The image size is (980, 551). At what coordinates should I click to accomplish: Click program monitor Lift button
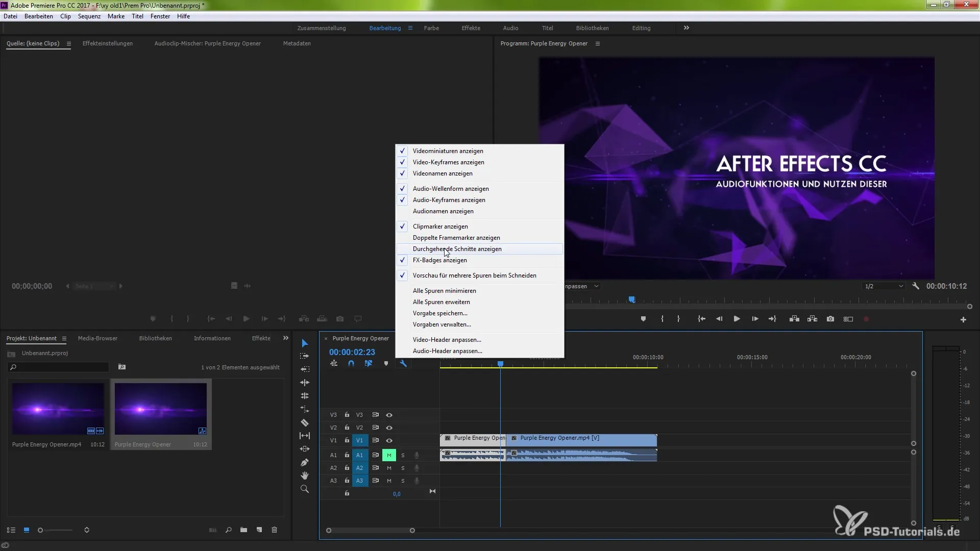pyautogui.click(x=794, y=319)
